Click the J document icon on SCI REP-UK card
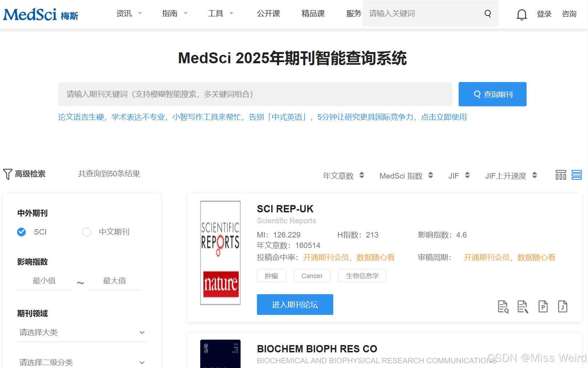 [x=563, y=307]
